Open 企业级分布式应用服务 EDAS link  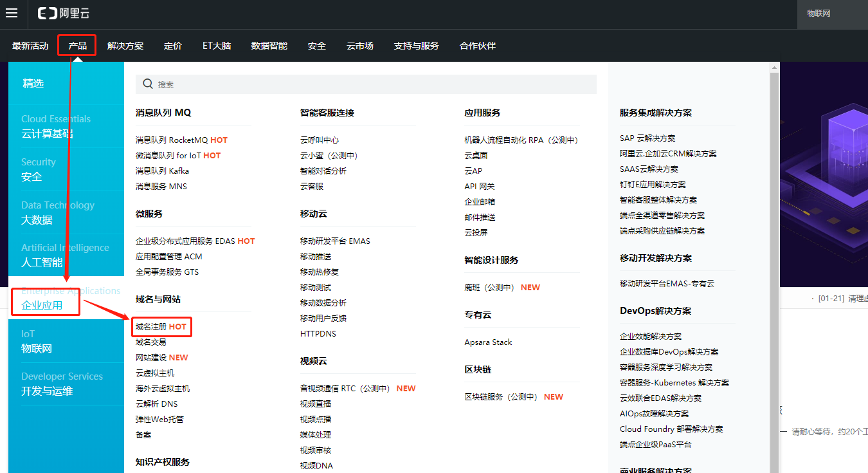(x=185, y=241)
